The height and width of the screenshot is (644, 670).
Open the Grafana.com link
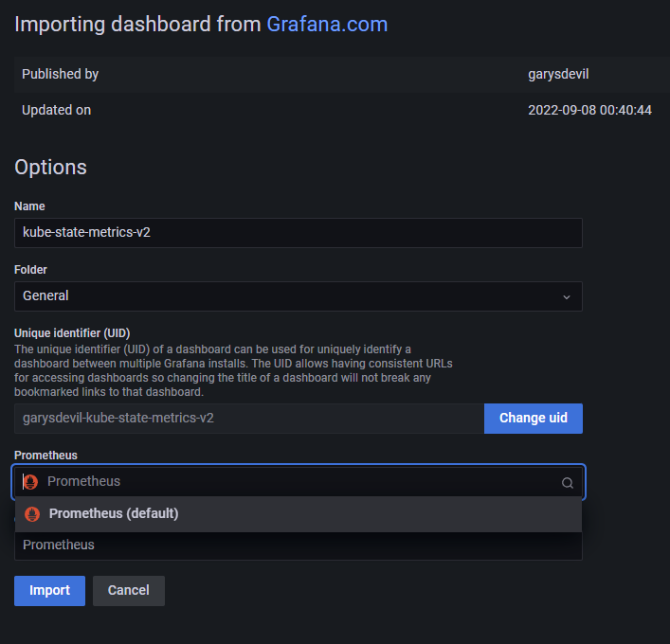(327, 25)
